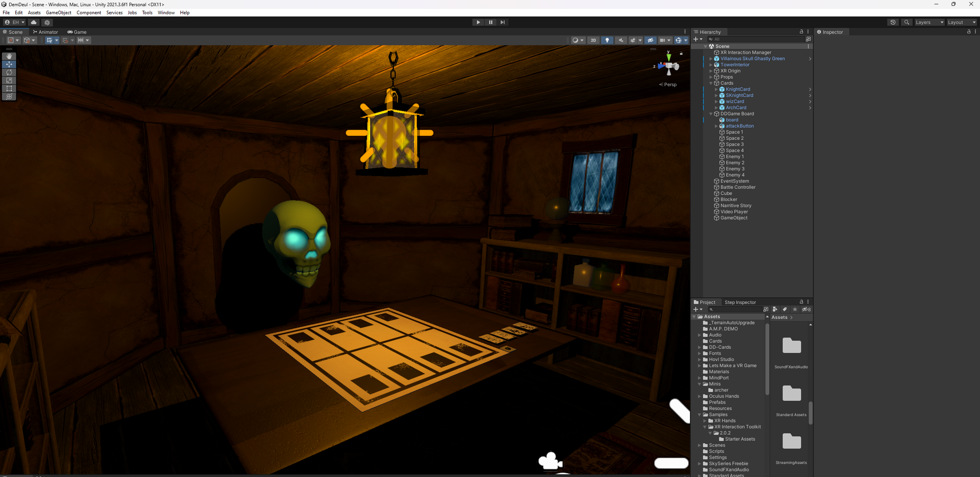Open the Standard Assets folder thumbnail
Image resolution: width=980 pixels, height=477 pixels.
click(791, 394)
